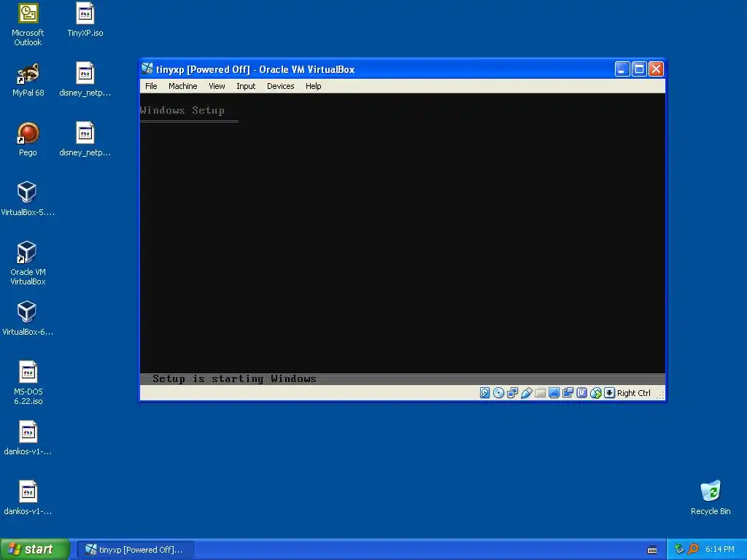Click the 6:14 PM taskbar clock

tap(719, 550)
